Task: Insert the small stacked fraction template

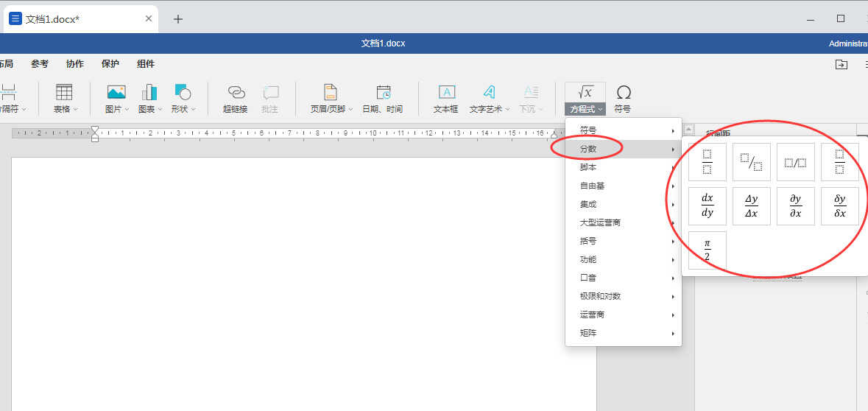Action: pos(840,162)
